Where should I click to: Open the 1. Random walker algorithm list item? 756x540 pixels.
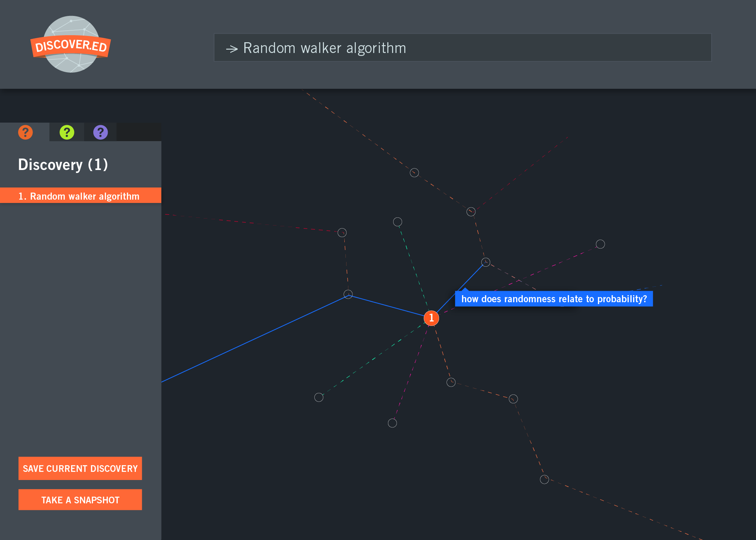click(x=81, y=196)
